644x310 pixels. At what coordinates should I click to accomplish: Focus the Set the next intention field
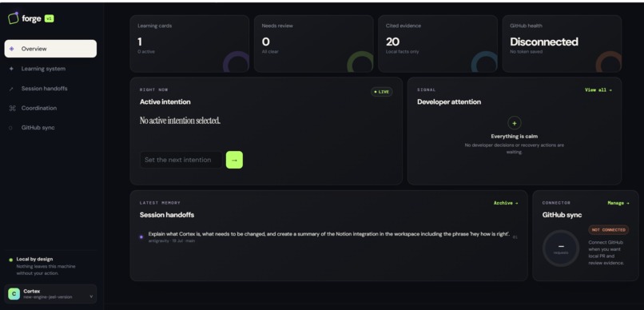click(x=181, y=160)
